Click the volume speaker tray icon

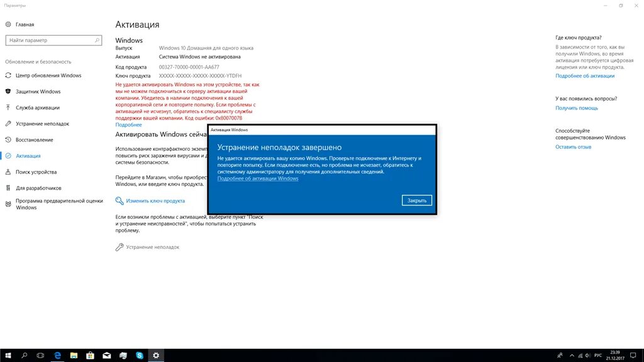point(588,356)
